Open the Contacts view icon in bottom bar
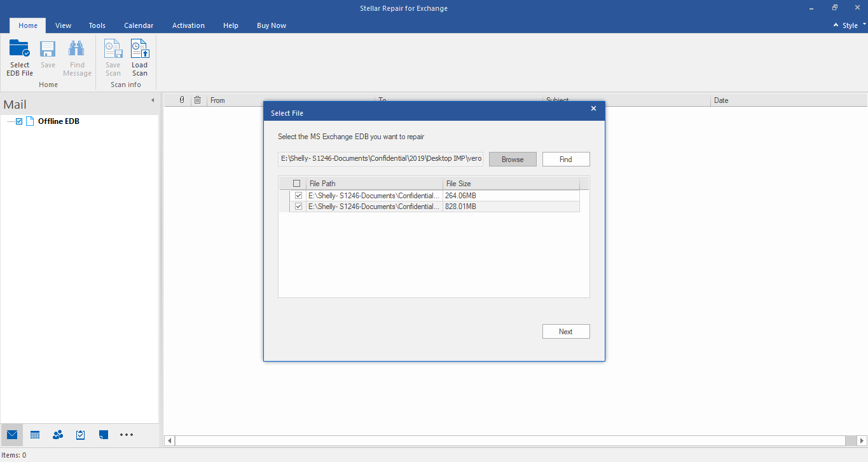Viewport: 868px width, 462px height. 58,435
